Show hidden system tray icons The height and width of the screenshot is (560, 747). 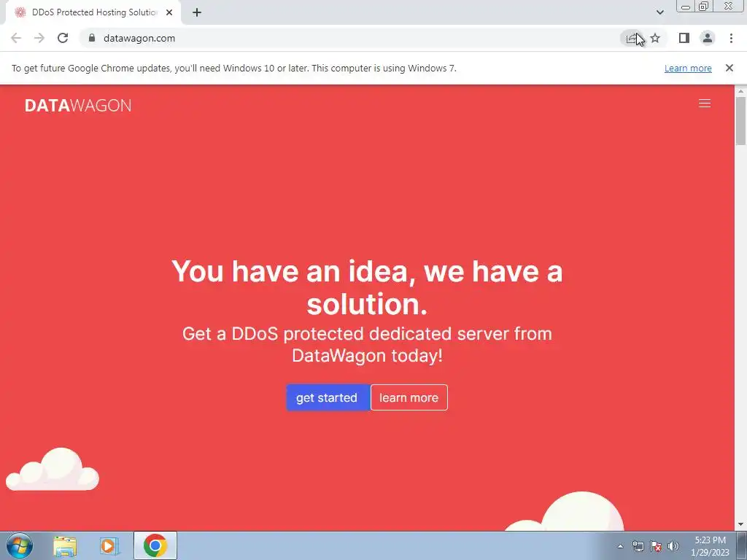tap(620, 546)
